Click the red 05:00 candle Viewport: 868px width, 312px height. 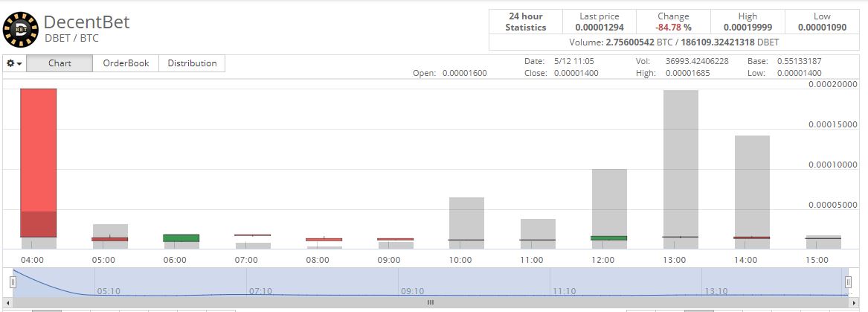[109, 239]
